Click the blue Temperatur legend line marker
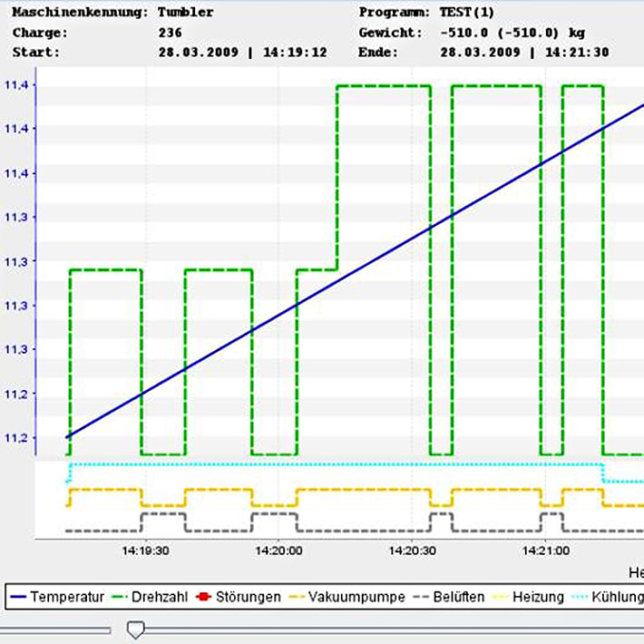 click(17, 597)
